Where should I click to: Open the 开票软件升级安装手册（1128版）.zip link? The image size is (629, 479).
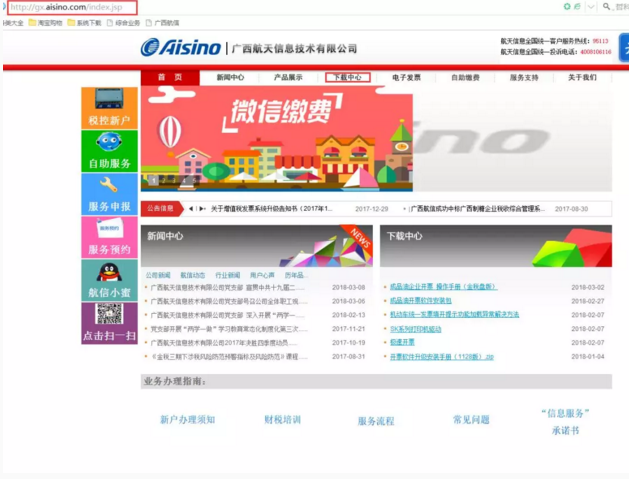pos(442,357)
